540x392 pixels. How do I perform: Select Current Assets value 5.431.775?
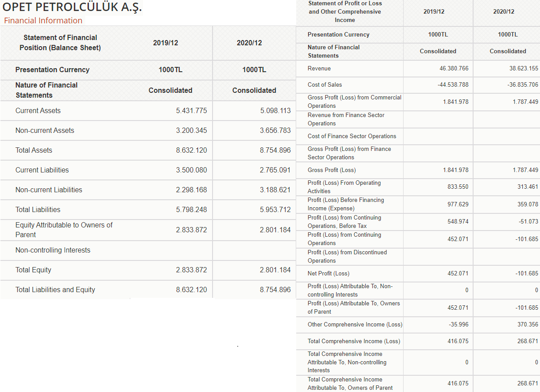click(x=191, y=110)
